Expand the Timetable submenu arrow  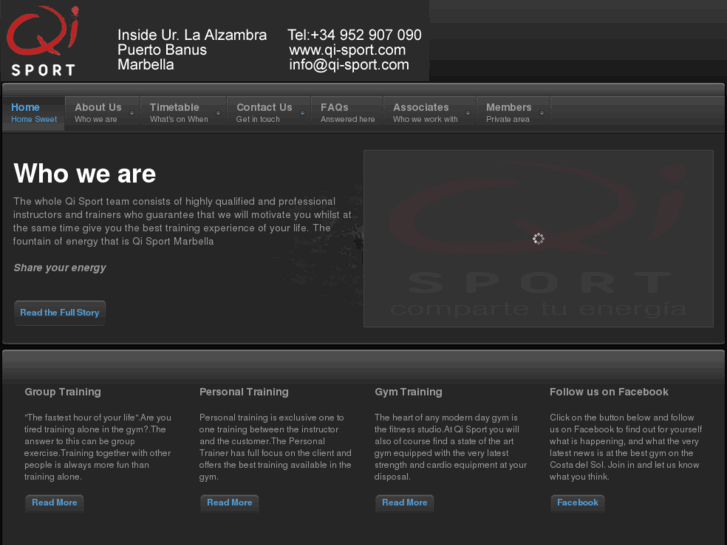click(218, 113)
